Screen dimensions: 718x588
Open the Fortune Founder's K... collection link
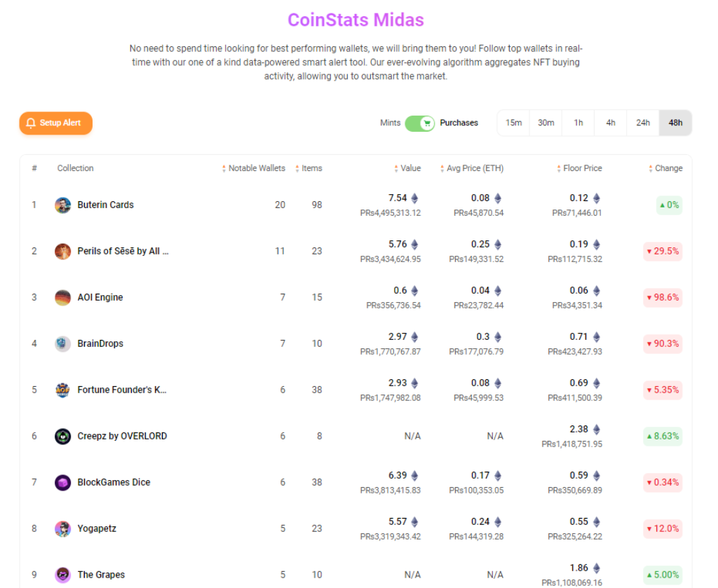click(x=122, y=390)
